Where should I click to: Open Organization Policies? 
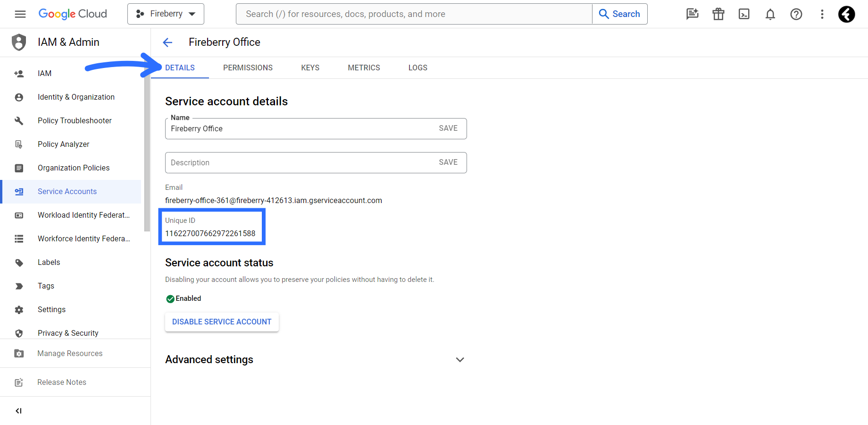click(x=71, y=168)
